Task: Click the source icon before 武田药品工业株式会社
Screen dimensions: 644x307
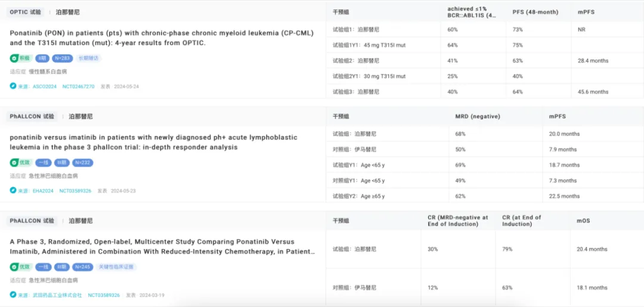Action: [13, 295]
